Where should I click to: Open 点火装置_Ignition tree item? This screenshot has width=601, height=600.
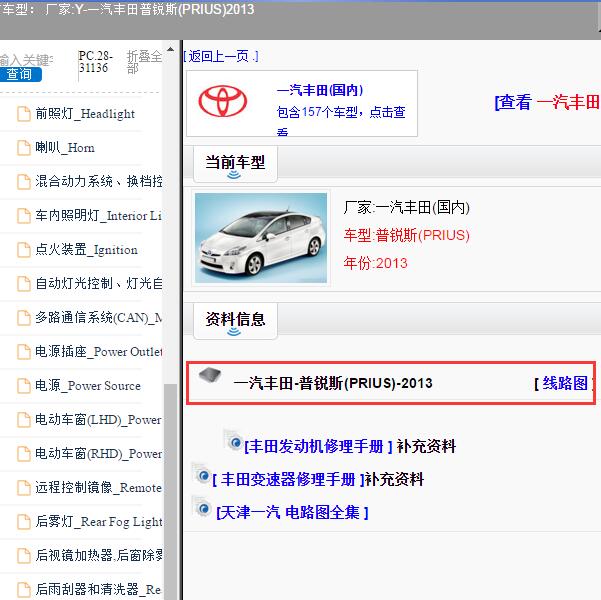(x=86, y=250)
